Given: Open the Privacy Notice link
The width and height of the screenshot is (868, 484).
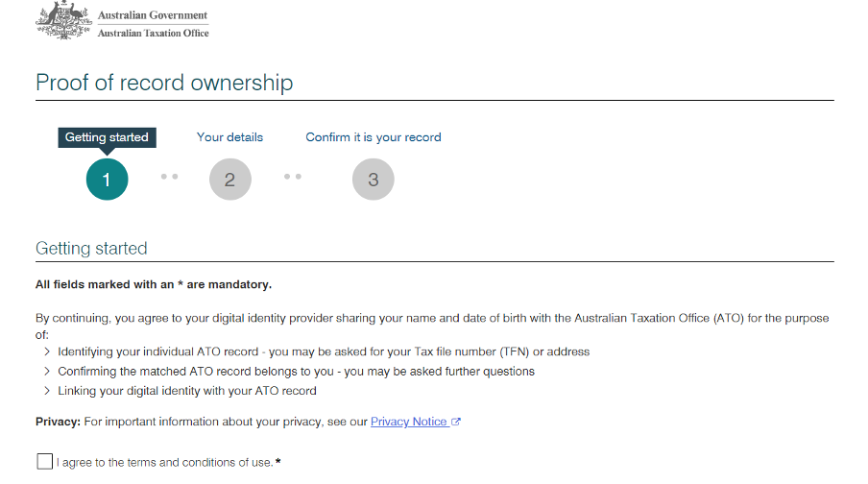Looking at the screenshot, I should click(x=408, y=422).
